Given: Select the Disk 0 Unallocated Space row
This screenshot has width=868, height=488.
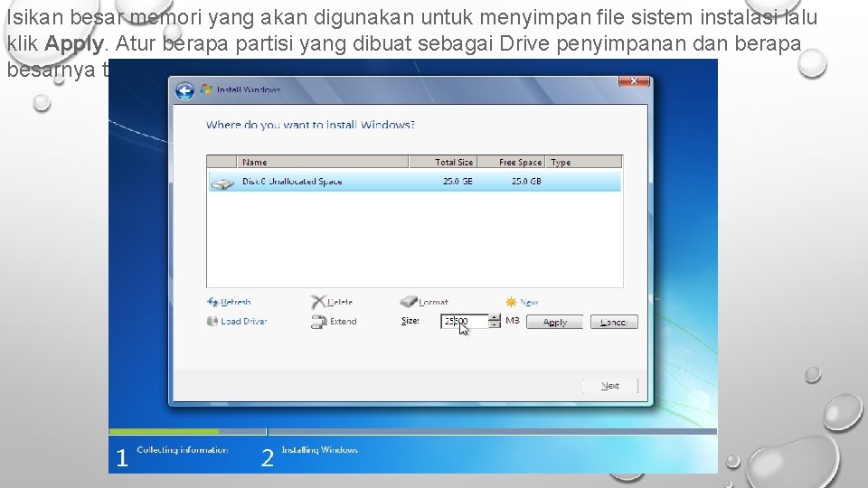Looking at the screenshot, I should point(415,182).
